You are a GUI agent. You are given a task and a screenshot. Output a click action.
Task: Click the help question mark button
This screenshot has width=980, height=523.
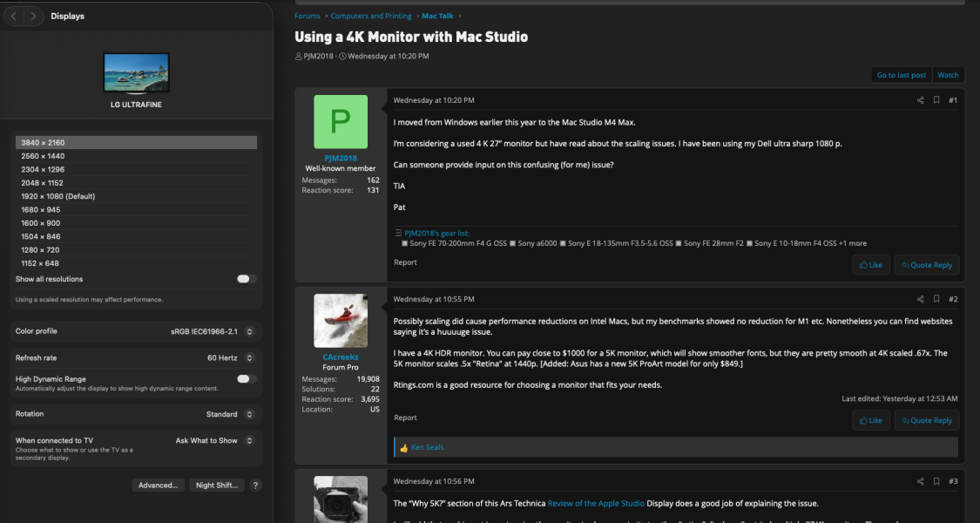255,486
